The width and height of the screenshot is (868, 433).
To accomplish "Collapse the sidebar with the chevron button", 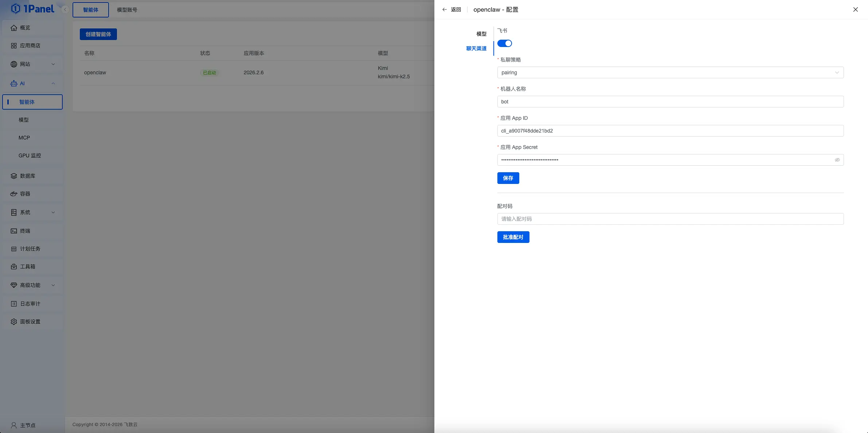I will point(65,10).
